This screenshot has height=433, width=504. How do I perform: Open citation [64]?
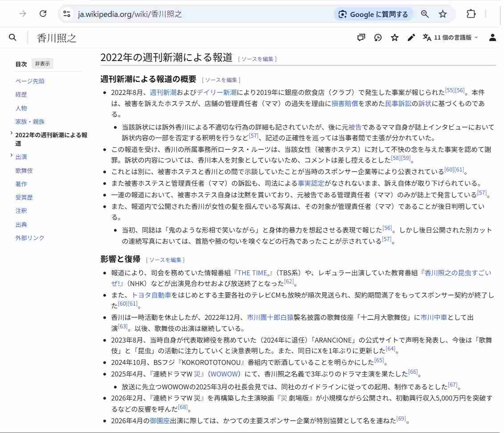[390, 349]
